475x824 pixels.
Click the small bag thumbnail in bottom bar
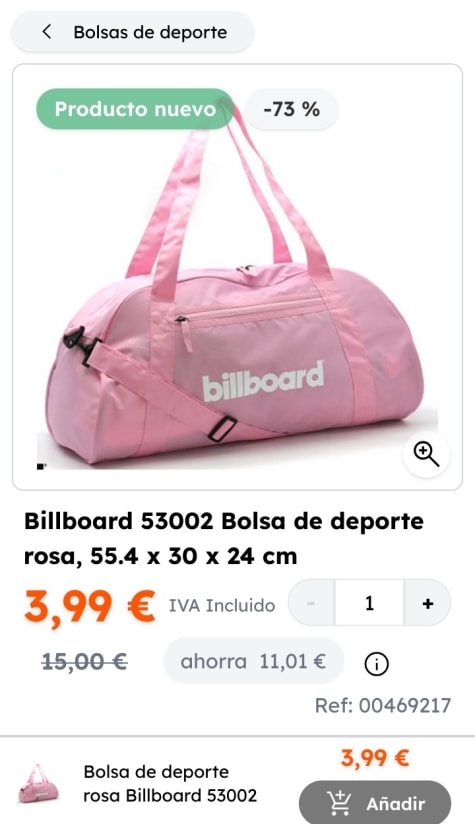38,784
